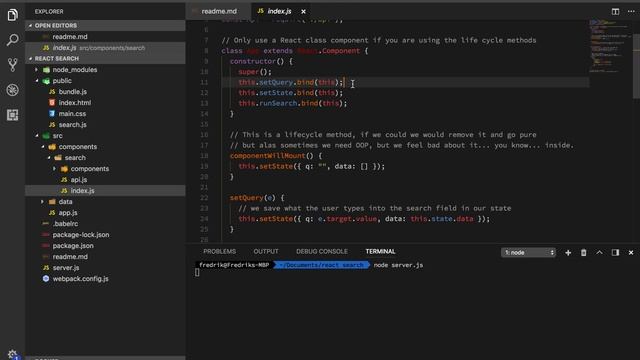The width and height of the screenshot is (640, 360).
Task: Click 'super();' in the code
Action: pyautogui.click(x=255, y=72)
